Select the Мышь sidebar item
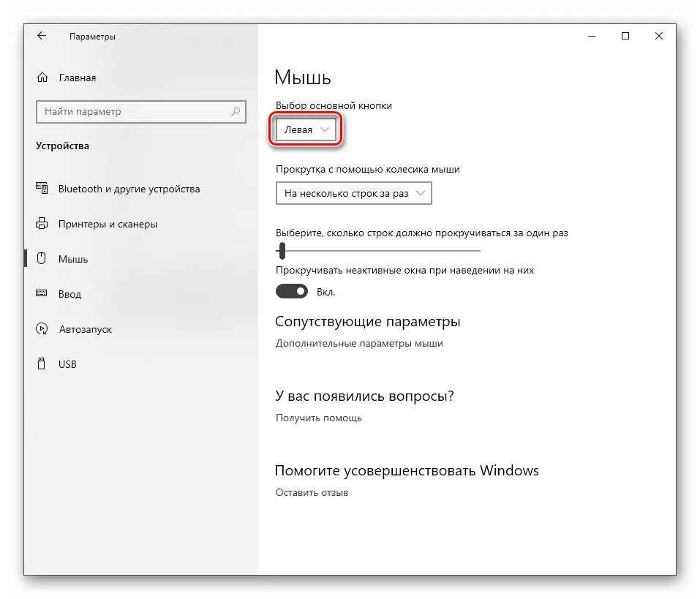 73,259
